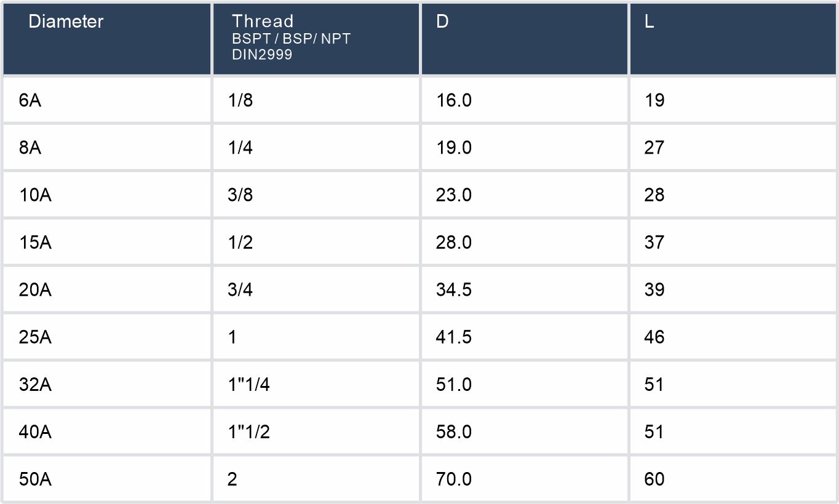This screenshot has width=839, height=504.
Task: Click the 20A diameter cell
Action: (x=35, y=289)
